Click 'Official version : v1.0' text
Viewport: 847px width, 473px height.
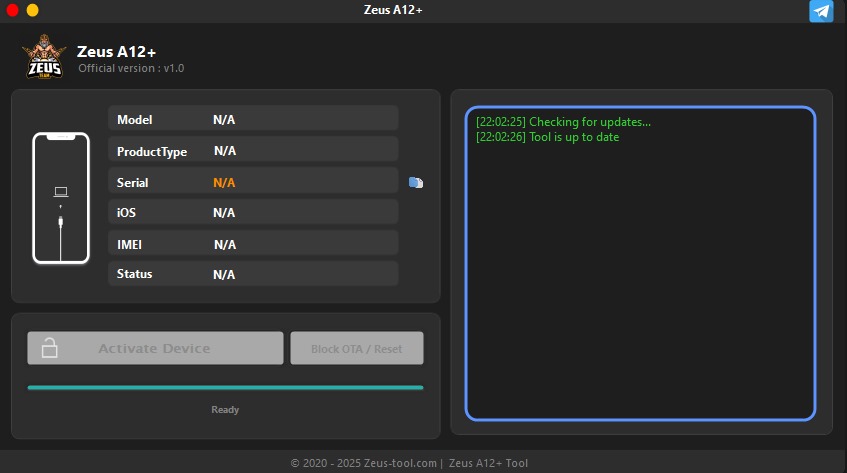pos(131,68)
